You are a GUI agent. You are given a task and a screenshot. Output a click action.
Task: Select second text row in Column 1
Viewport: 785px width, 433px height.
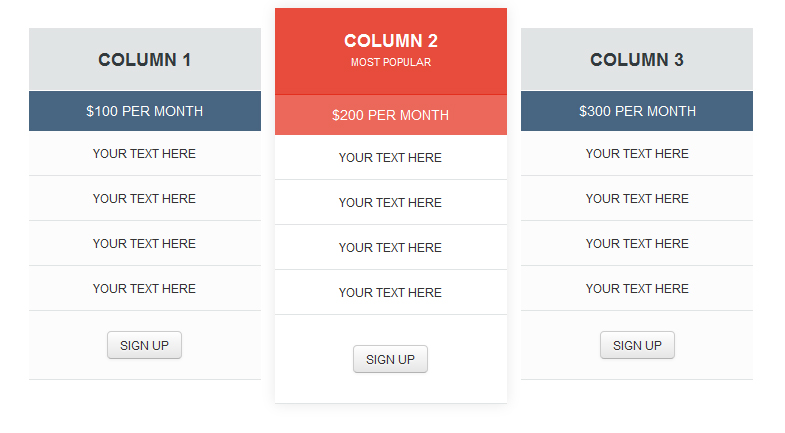[x=145, y=199]
